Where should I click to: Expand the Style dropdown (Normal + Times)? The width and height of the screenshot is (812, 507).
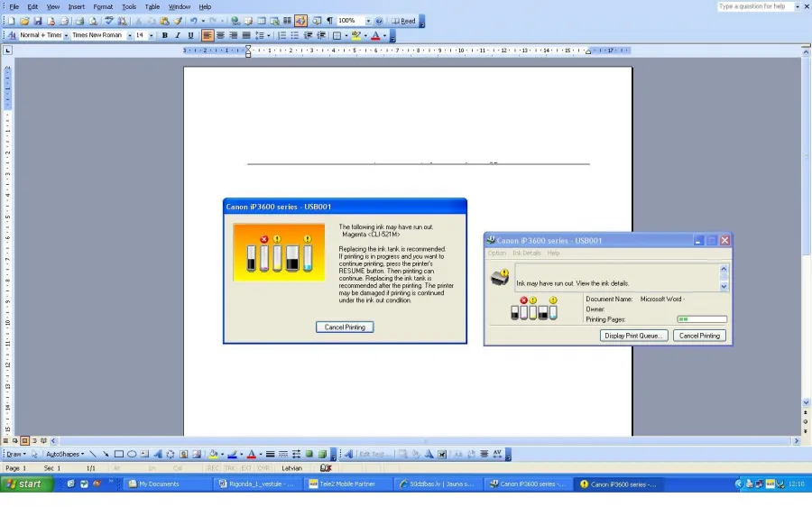point(66,36)
